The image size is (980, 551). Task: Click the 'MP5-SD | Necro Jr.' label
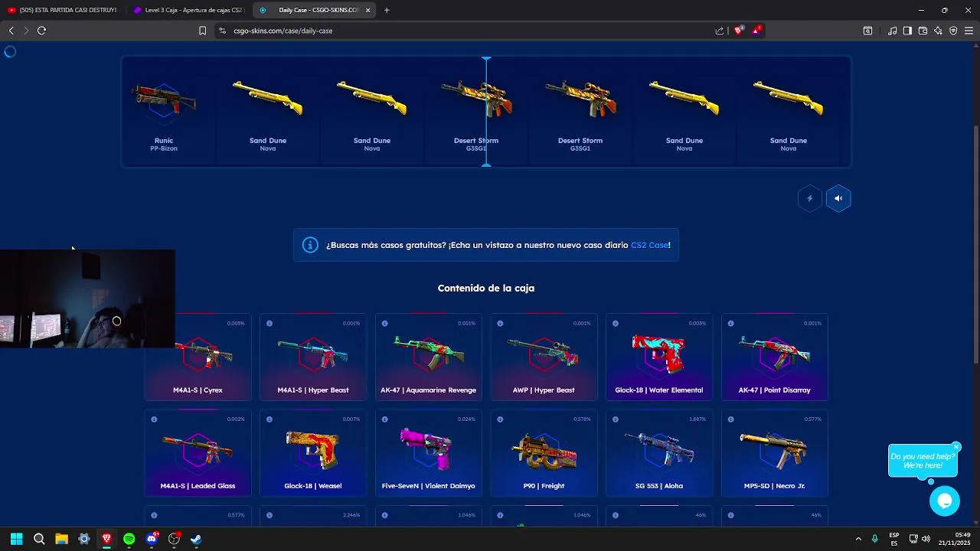(x=774, y=486)
